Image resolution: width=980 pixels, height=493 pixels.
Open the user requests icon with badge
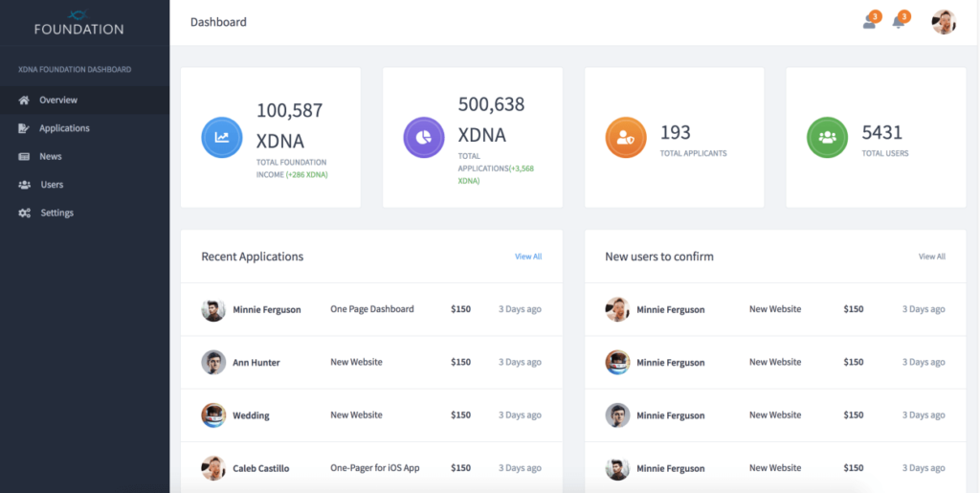(x=871, y=21)
